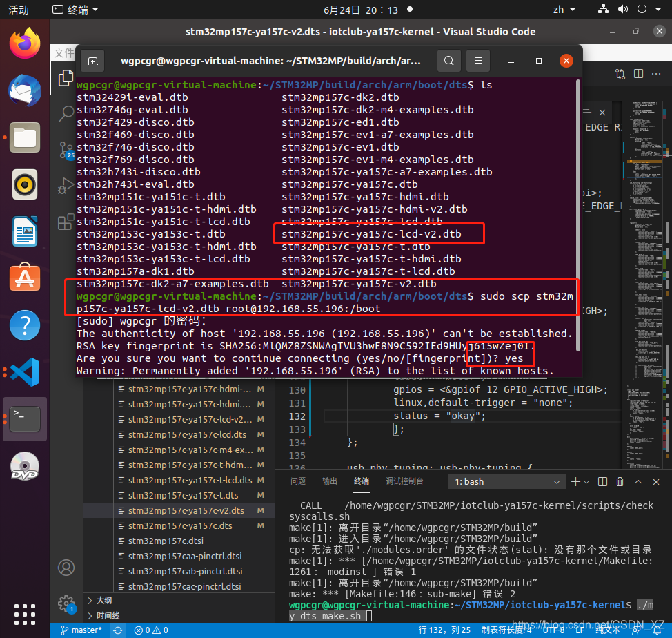This screenshot has width=672, height=638.
Task: Open new terminal launch profile dropdown arrow
Action: click(586, 482)
